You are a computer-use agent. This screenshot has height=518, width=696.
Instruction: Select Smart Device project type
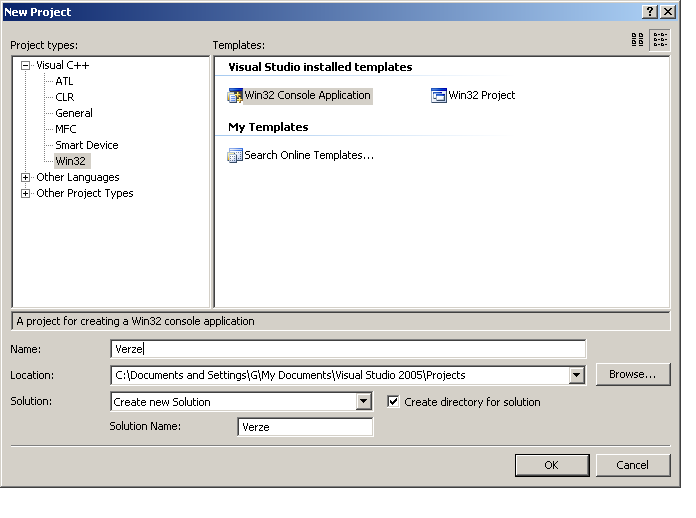coord(87,145)
